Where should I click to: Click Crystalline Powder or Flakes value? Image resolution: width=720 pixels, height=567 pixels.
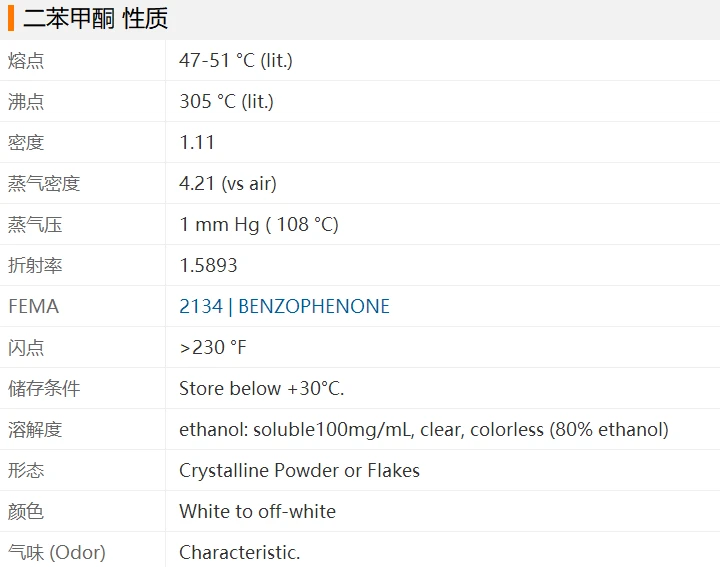(299, 471)
